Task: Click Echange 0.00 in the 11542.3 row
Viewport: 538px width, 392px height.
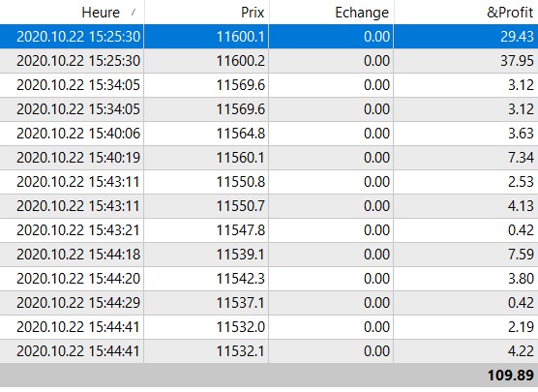Action: [x=376, y=279]
